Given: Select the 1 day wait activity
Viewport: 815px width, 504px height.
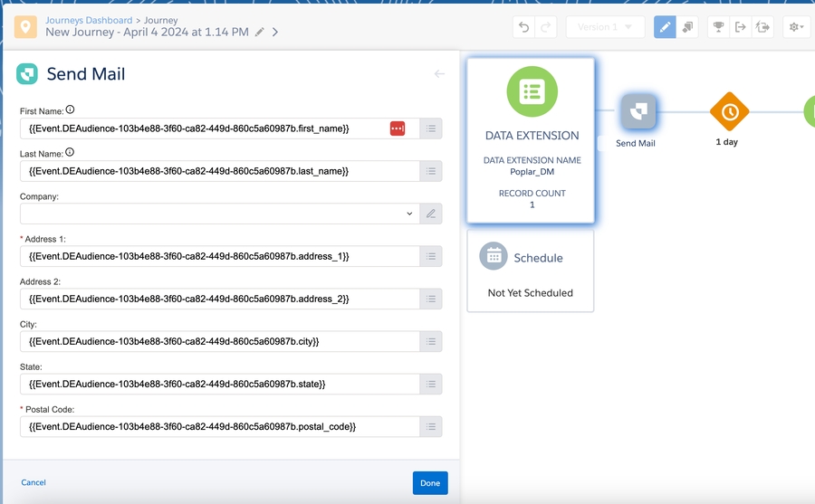Looking at the screenshot, I should click(x=729, y=112).
